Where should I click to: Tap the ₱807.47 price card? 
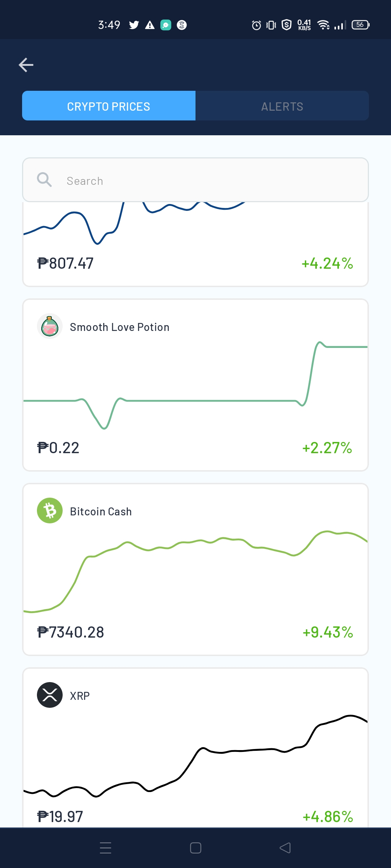tap(195, 244)
